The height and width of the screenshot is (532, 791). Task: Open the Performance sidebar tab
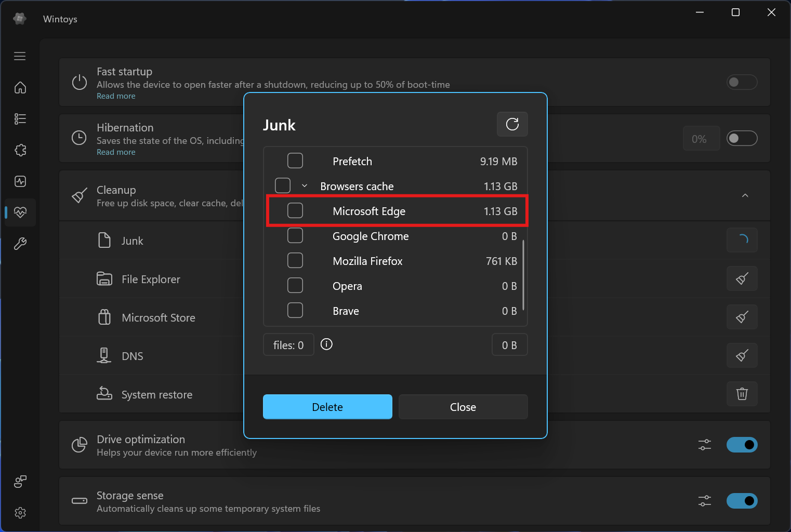coord(20,181)
